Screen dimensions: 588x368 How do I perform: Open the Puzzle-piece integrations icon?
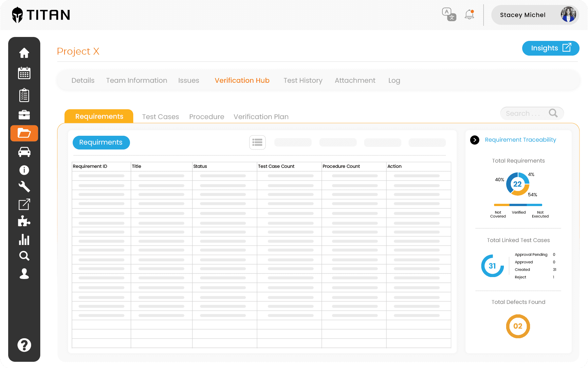point(24,221)
